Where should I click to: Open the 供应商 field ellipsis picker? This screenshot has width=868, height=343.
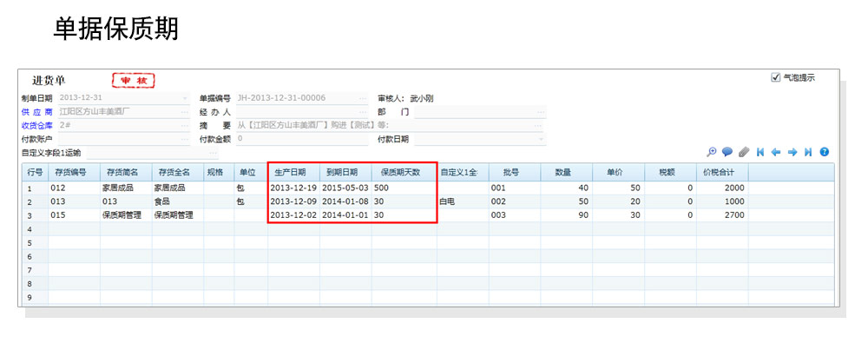185,112
